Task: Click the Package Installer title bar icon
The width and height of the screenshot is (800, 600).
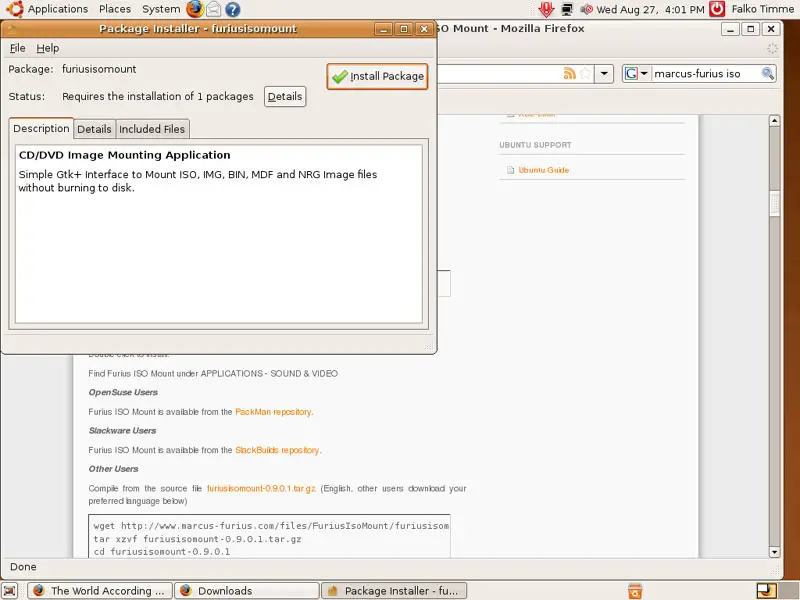Action: 11,29
